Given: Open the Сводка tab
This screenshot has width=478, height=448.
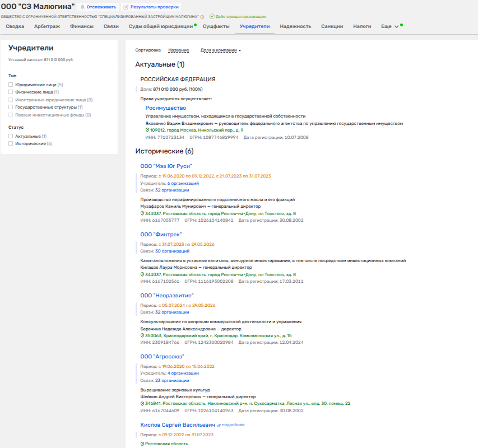Looking at the screenshot, I should coord(15,26).
